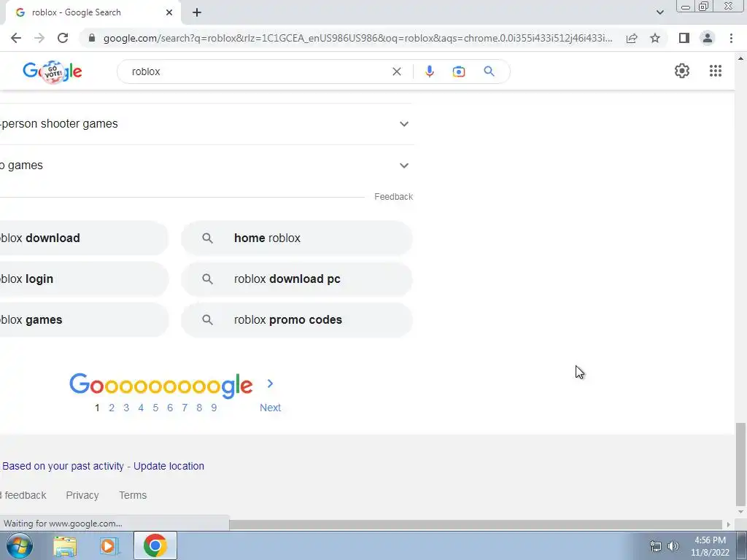Click the feedback footer link
The image size is (747, 560).
(x=24, y=495)
